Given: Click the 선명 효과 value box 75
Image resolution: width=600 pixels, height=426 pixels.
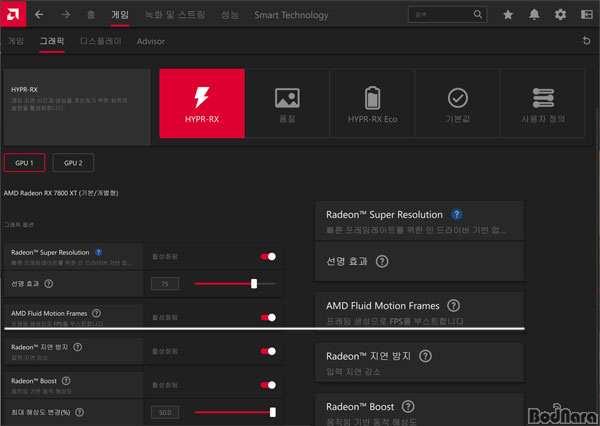Looking at the screenshot, I should 165,284.
